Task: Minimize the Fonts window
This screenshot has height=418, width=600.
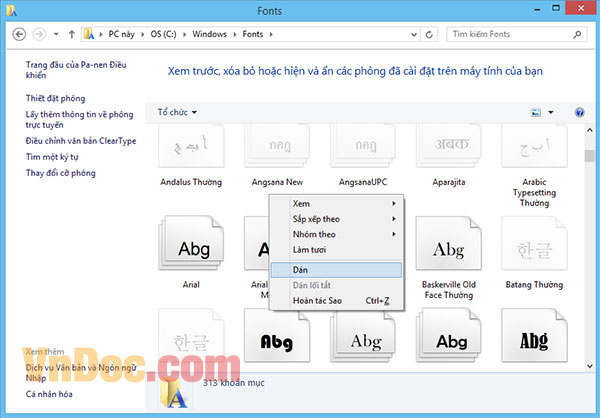Action: 537,8
